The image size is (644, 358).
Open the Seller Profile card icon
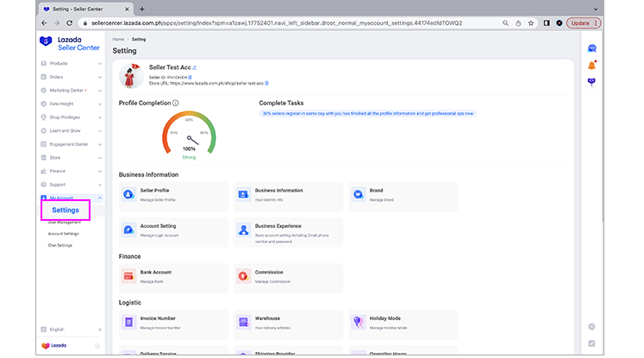[128, 194]
